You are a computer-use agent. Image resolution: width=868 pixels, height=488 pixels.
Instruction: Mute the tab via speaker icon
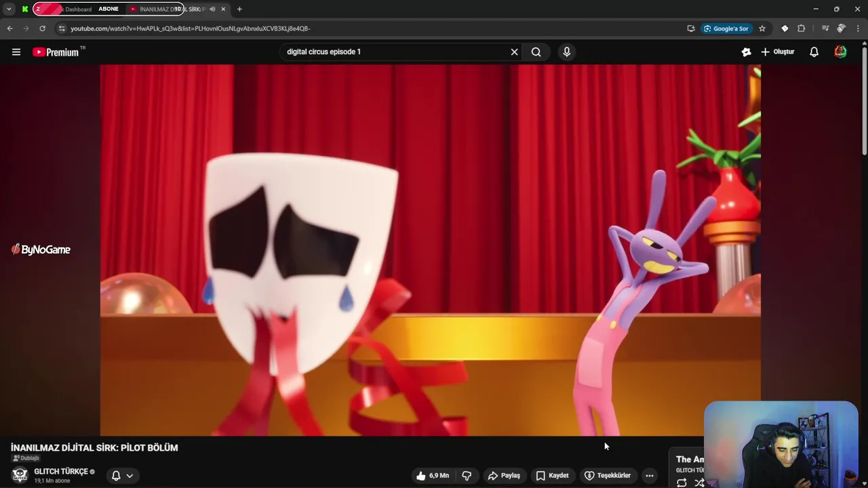tap(212, 9)
